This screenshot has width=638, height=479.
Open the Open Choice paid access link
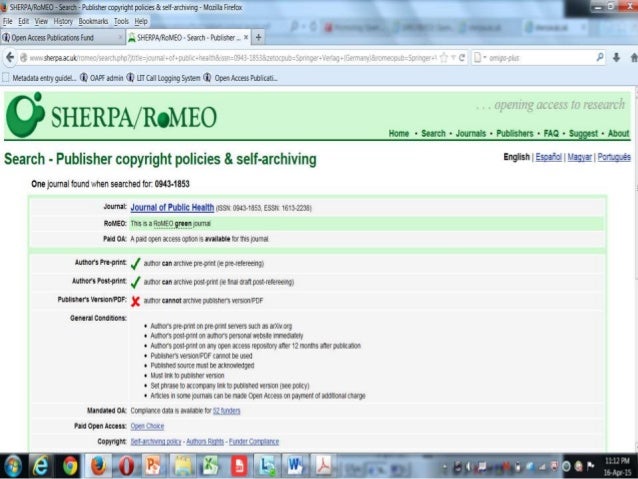pyautogui.click(x=147, y=427)
